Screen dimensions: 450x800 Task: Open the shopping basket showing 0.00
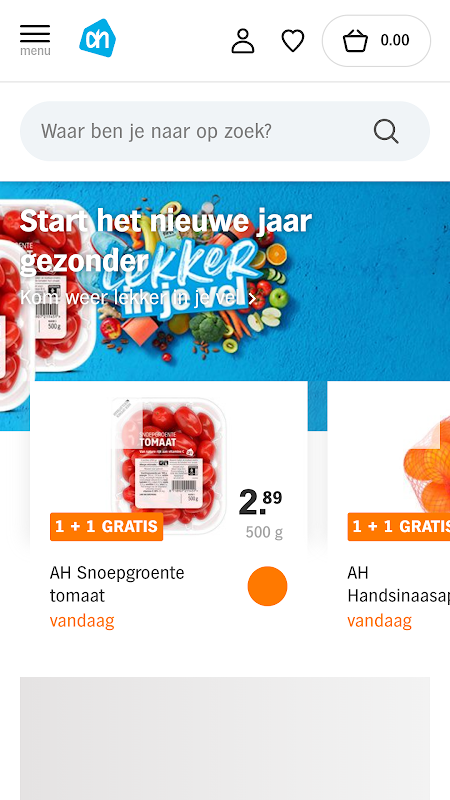click(x=377, y=41)
